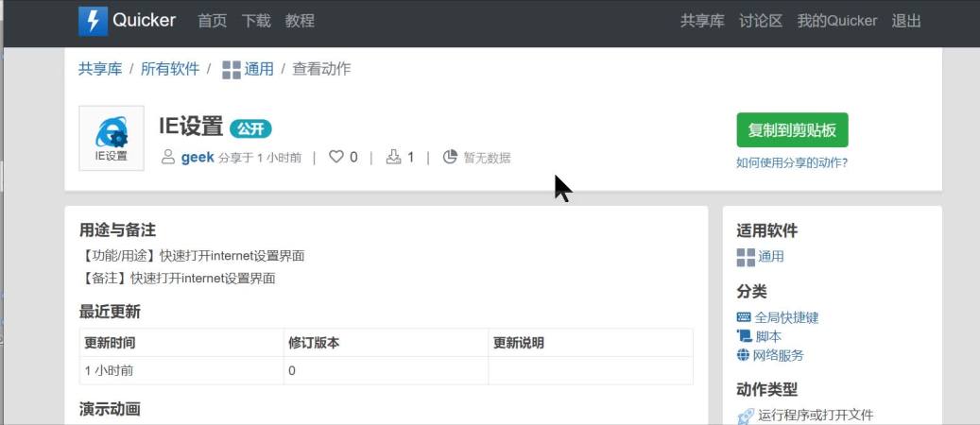Screen dimensions: 980x425
Task: Click the 复制到剪贴板 green button
Action: [x=792, y=130]
